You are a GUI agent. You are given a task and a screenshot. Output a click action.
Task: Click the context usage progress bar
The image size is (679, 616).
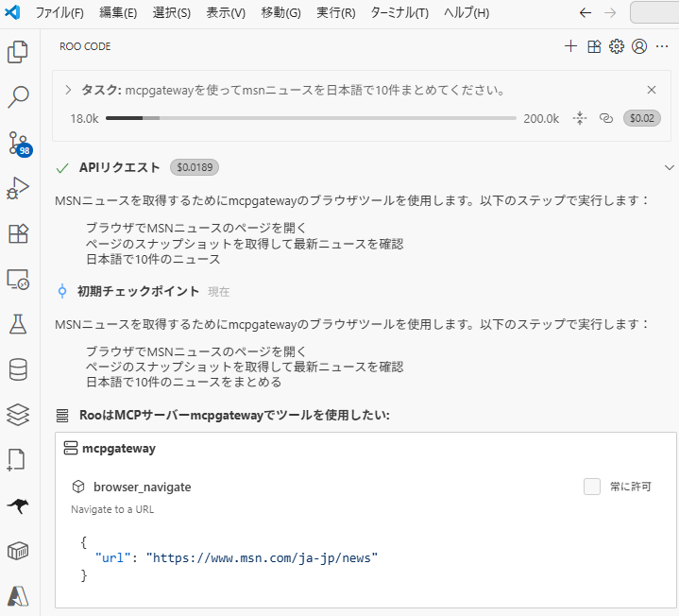click(x=311, y=118)
